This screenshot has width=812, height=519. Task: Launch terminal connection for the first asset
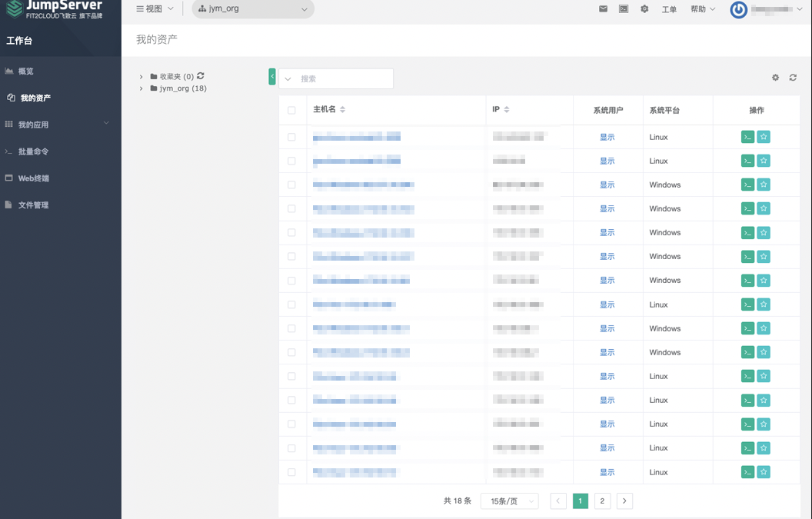point(747,136)
